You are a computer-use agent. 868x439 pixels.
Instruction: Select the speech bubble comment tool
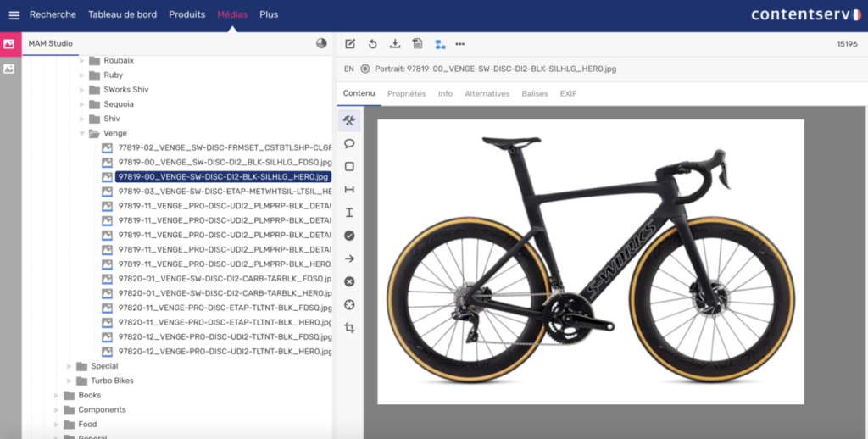tap(349, 143)
